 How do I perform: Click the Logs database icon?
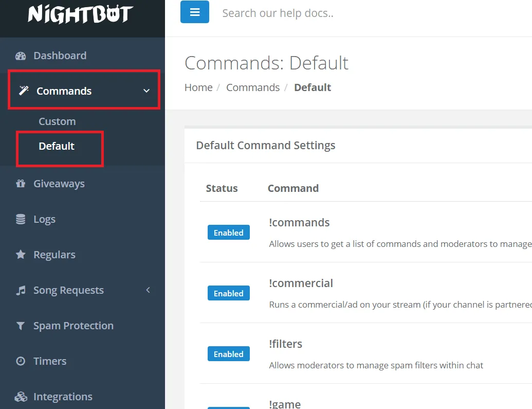pos(21,219)
